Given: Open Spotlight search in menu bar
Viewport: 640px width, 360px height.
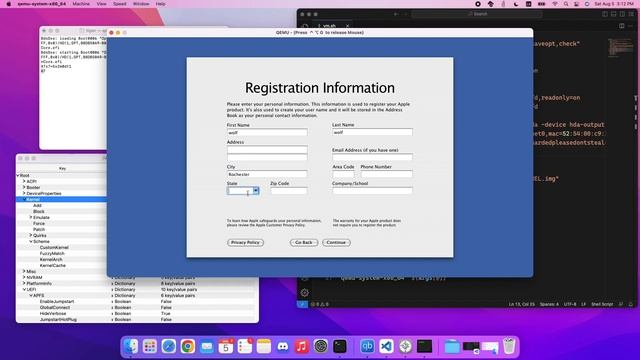Looking at the screenshot, I should [566, 4].
